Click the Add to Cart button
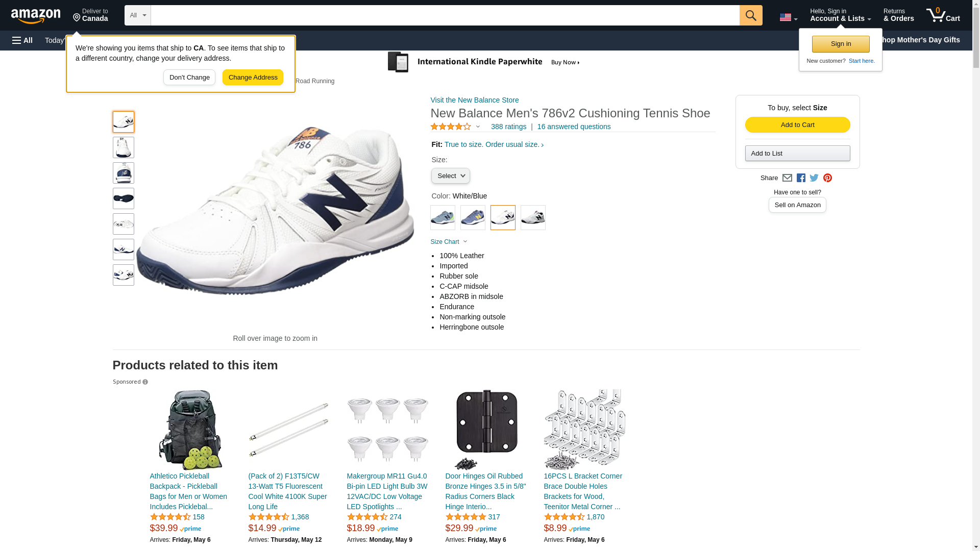 (797, 125)
